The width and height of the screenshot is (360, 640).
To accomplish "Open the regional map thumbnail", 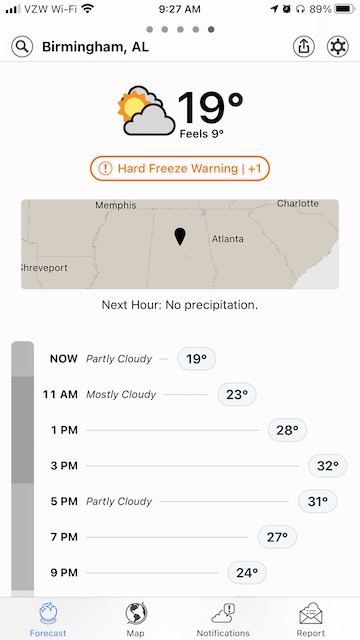I will 180,244.
